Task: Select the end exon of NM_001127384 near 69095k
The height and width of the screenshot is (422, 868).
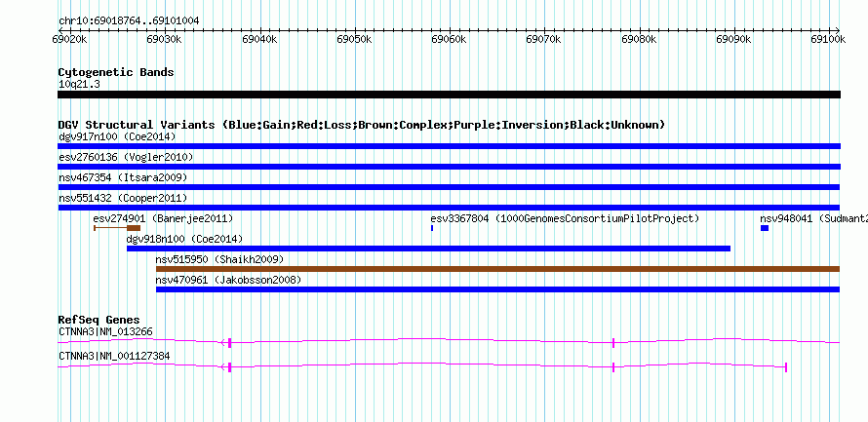Action: coord(786,366)
